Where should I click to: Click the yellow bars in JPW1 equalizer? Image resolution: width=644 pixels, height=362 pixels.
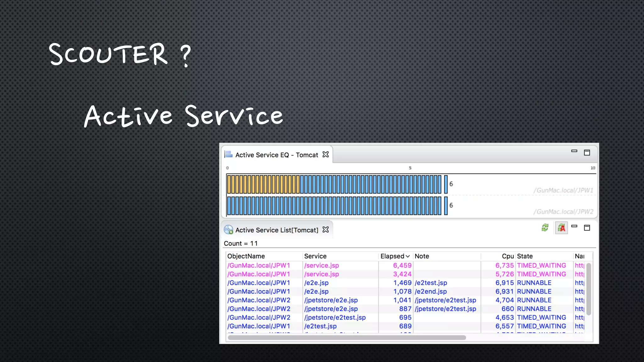tap(263, 184)
